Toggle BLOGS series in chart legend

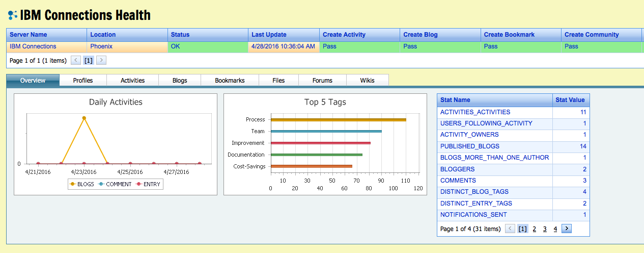click(x=82, y=184)
